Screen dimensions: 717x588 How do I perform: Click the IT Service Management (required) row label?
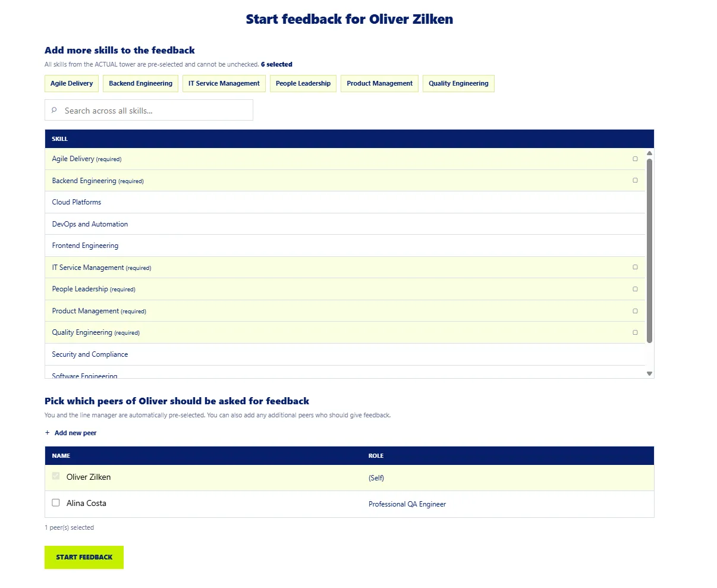click(x=102, y=268)
